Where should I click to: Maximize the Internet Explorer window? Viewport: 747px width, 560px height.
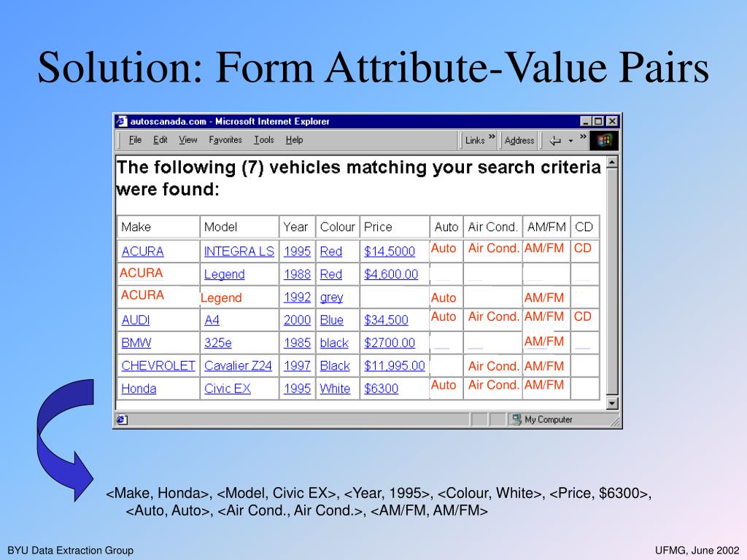pyautogui.click(x=598, y=122)
